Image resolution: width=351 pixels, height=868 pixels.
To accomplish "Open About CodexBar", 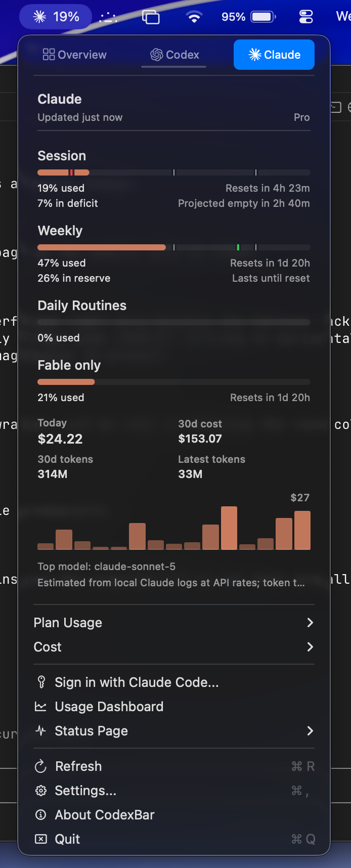I will (174, 815).
